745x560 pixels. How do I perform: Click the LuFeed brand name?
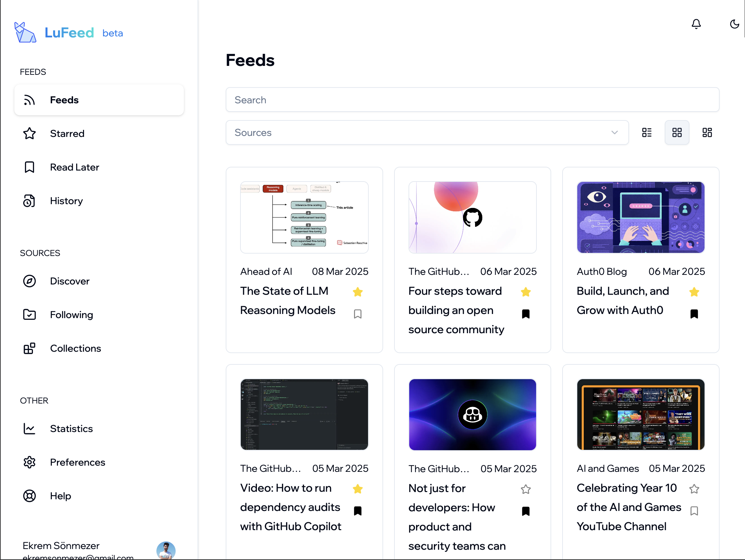[69, 33]
